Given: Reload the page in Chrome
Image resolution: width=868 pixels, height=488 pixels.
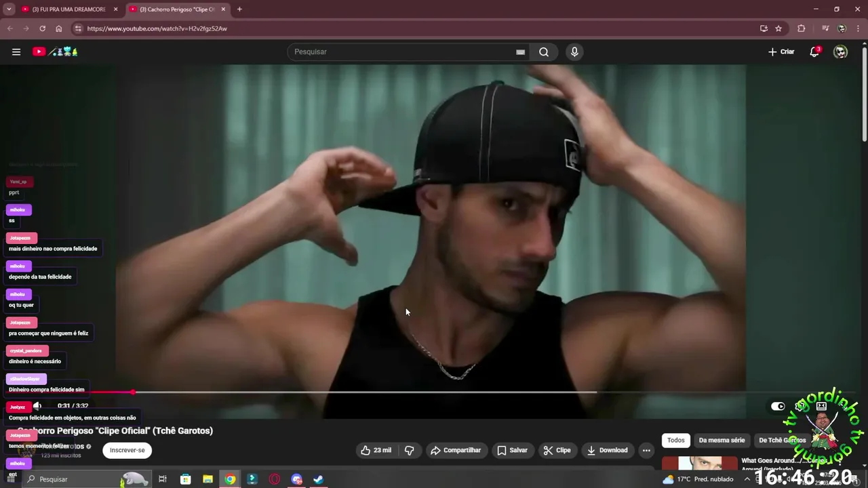Looking at the screenshot, I should pyautogui.click(x=42, y=28).
